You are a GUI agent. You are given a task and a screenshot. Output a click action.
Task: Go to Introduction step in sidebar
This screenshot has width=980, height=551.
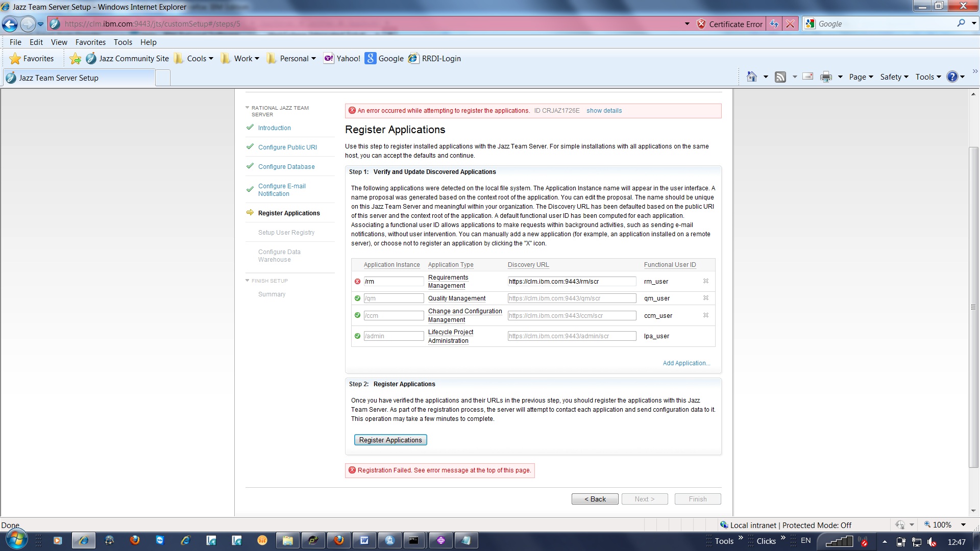click(275, 128)
